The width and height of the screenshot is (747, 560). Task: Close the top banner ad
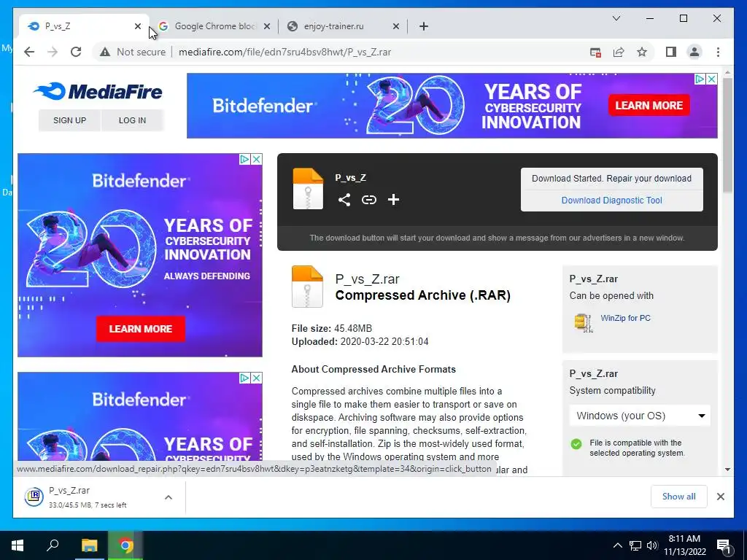point(711,79)
